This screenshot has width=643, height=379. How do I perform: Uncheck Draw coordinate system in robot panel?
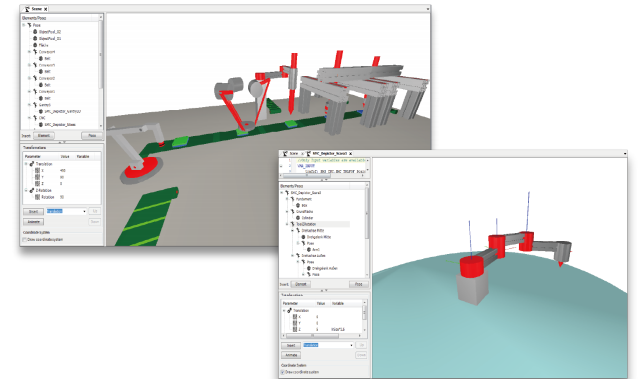coord(283,372)
